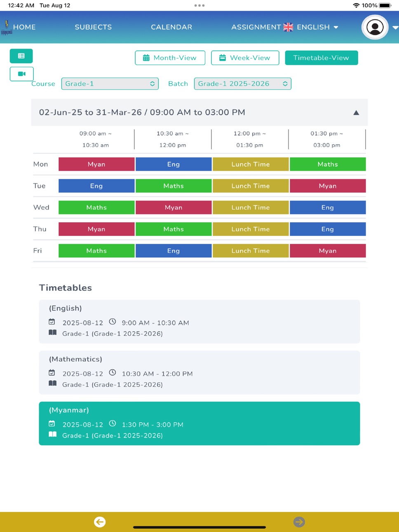The height and width of the screenshot is (532, 399).
Task: Open the Course Grade-1 dropdown
Action: tap(110, 84)
